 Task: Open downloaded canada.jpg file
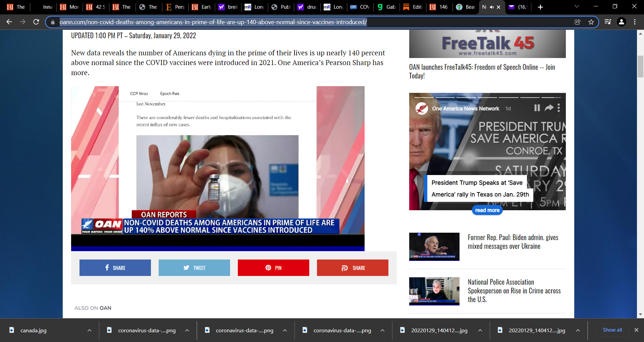tap(34, 330)
